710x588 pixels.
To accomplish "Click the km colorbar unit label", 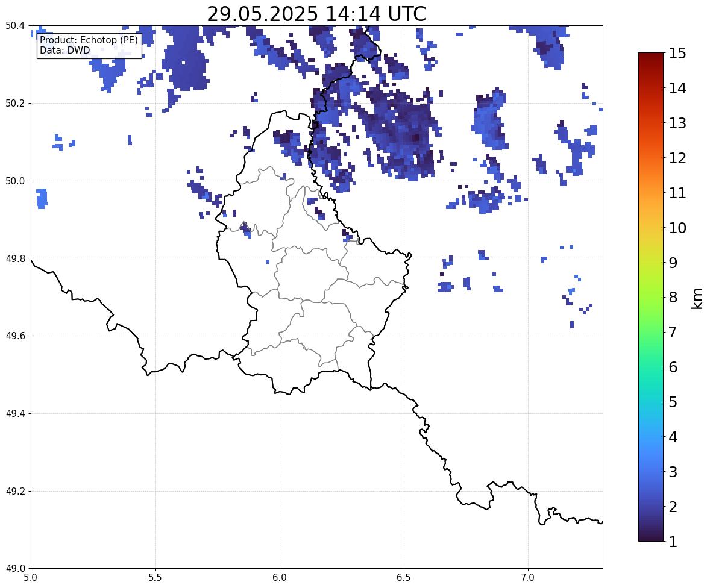I will tap(697, 298).
